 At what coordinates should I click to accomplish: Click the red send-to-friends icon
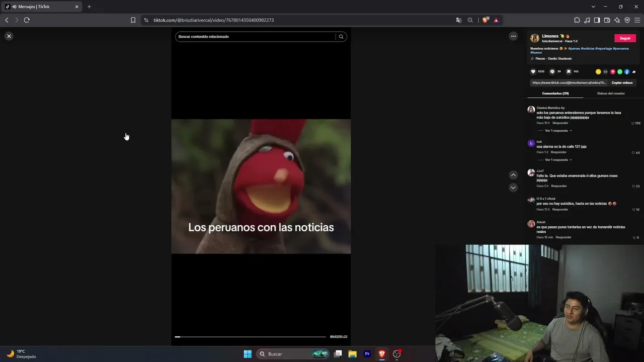(612, 72)
